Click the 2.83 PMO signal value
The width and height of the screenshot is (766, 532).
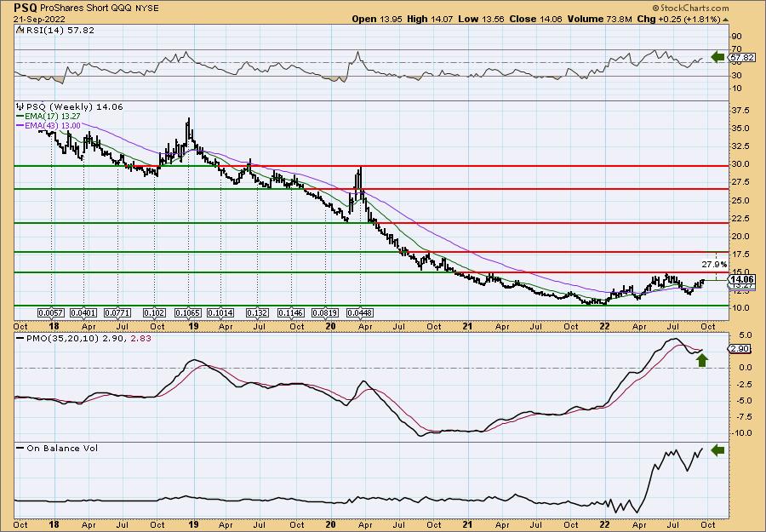point(141,338)
